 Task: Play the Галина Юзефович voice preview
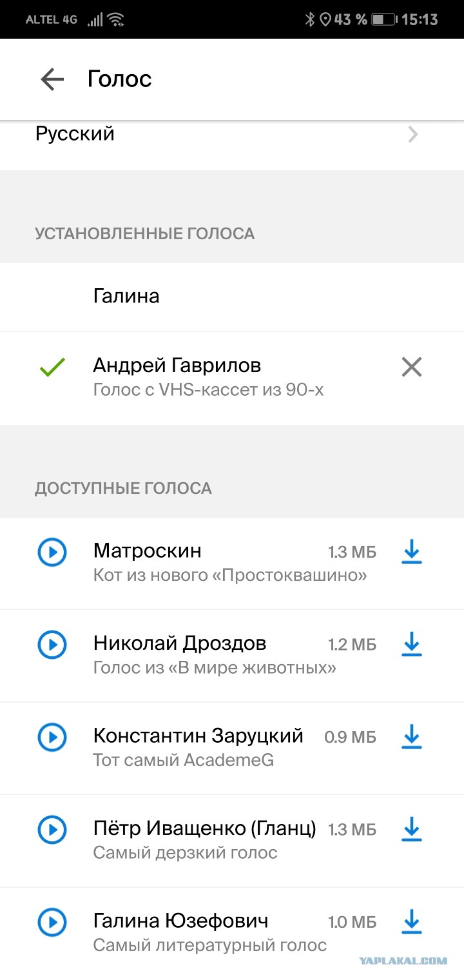[52, 922]
